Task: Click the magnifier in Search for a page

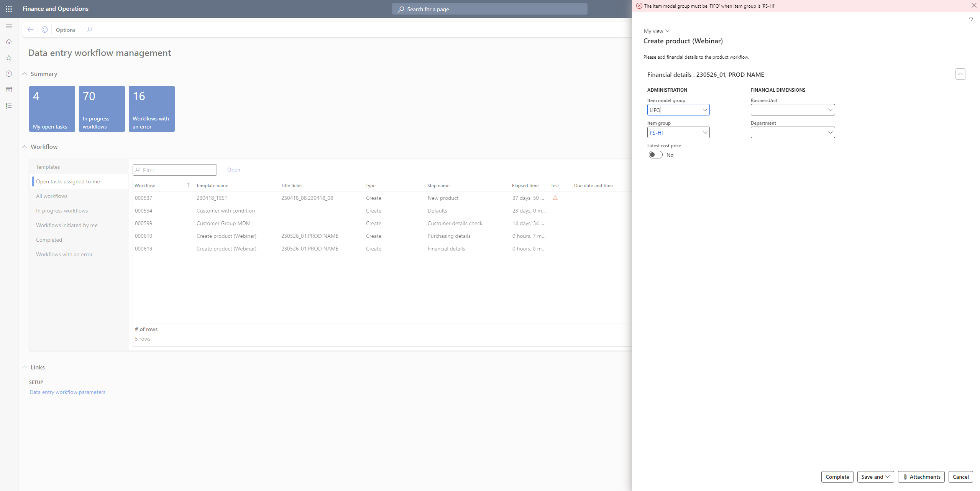Action: point(401,9)
